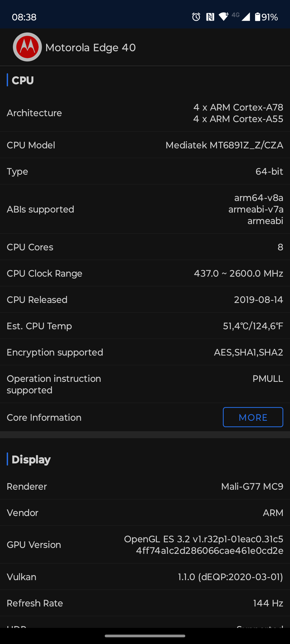Tap the mobile signal strength icon
The image size is (290, 644).
[246, 17]
